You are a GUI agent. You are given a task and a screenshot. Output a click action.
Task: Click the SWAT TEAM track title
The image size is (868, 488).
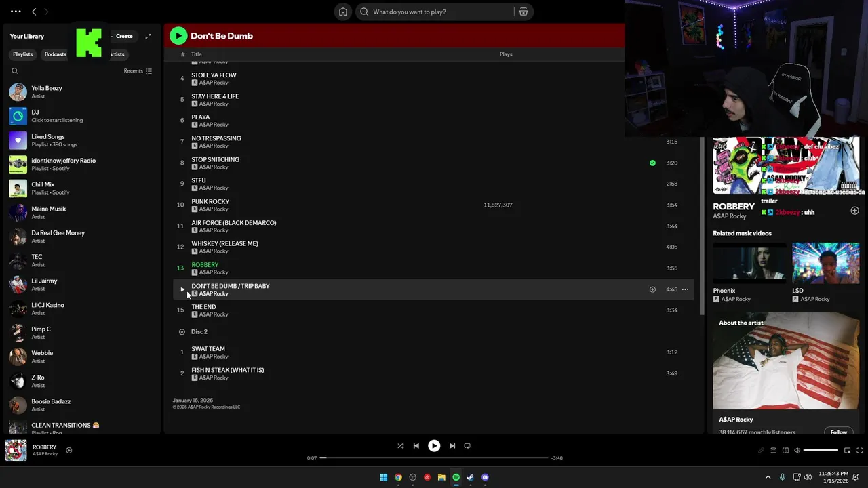pyautogui.click(x=208, y=349)
